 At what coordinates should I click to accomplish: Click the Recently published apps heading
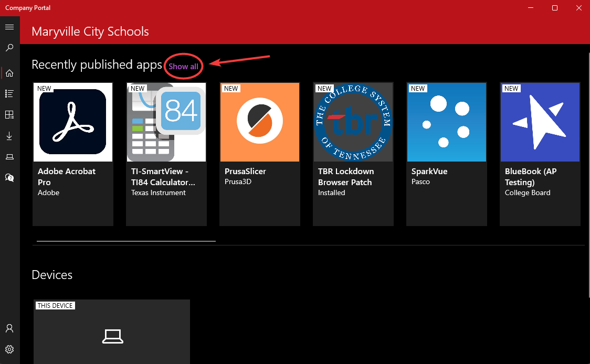97,65
